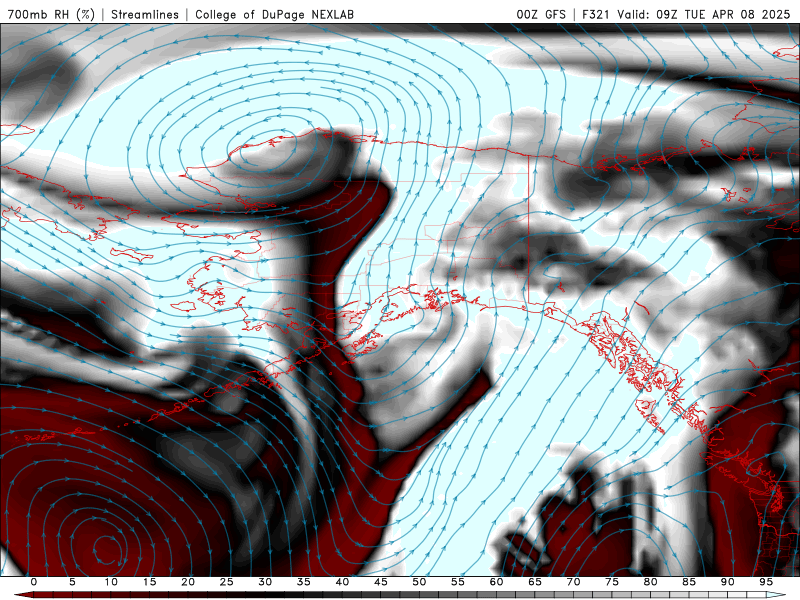Click 'F321 Valid: 09Z TUE APR 08 2025' text

point(686,14)
